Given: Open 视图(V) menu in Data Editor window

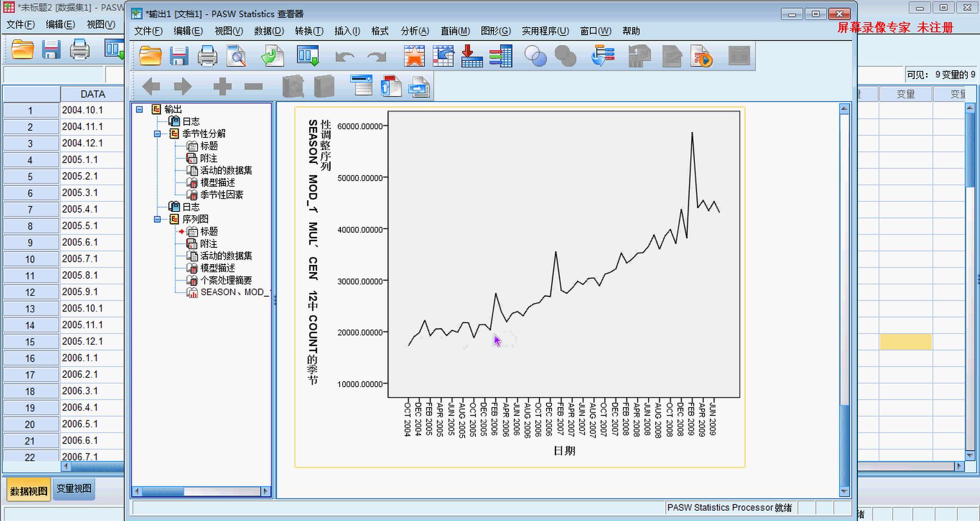Looking at the screenshot, I should point(101,25).
